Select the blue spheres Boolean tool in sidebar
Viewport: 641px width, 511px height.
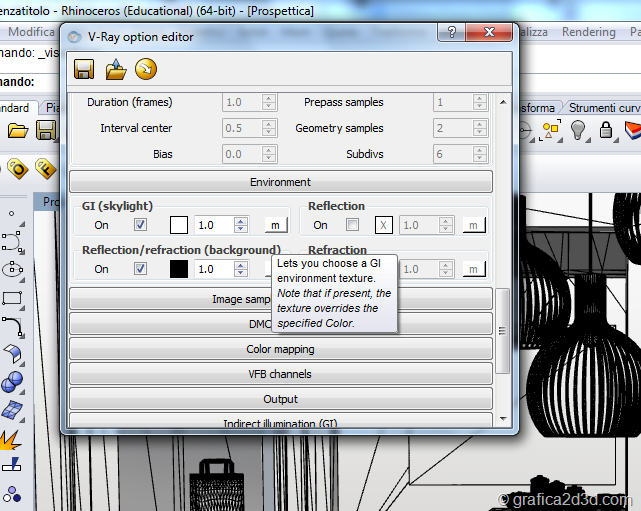tap(12, 382)
